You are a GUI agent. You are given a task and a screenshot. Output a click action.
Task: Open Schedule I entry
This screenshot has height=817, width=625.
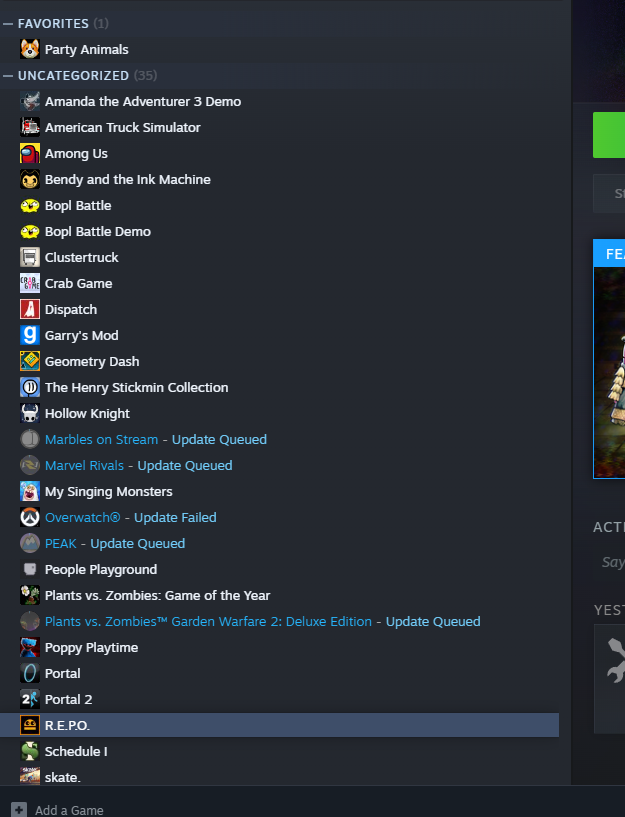[x=76, y=751]
